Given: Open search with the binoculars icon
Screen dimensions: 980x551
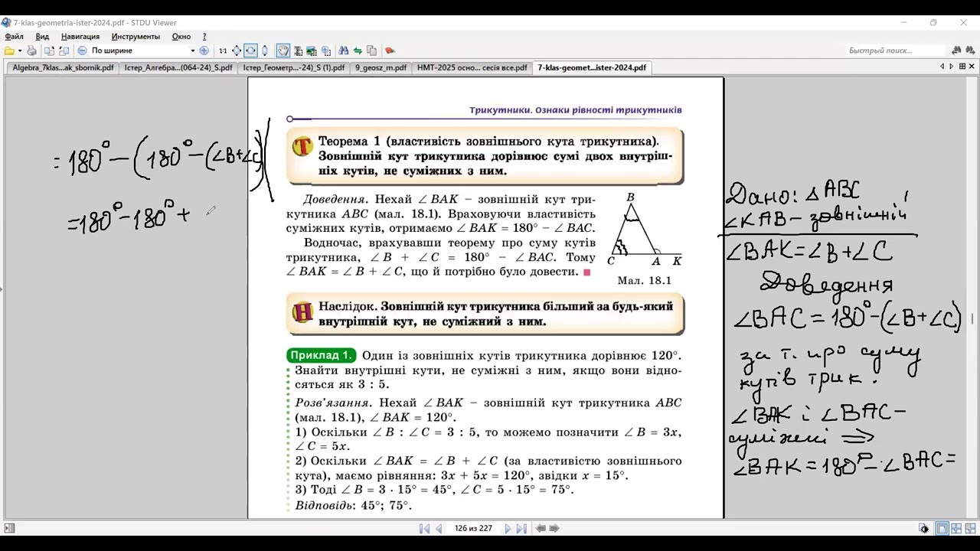Looking at the screenshot, I should coord(344,51).
